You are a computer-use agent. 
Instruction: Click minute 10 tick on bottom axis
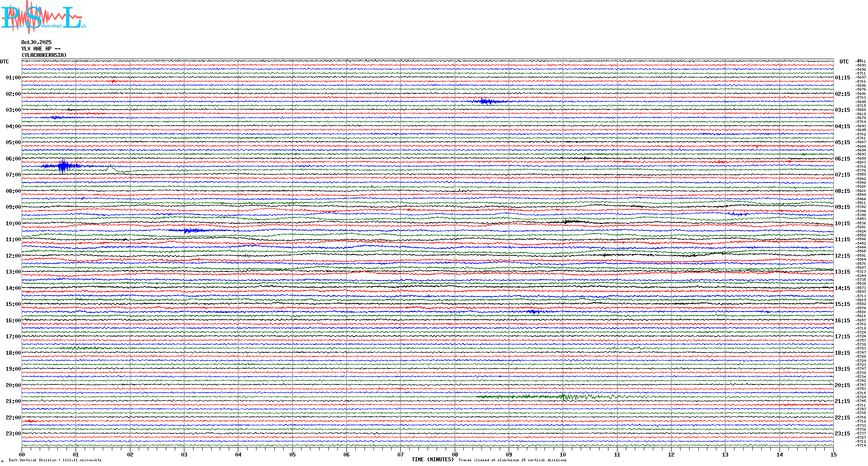click(x=563, y=454)
